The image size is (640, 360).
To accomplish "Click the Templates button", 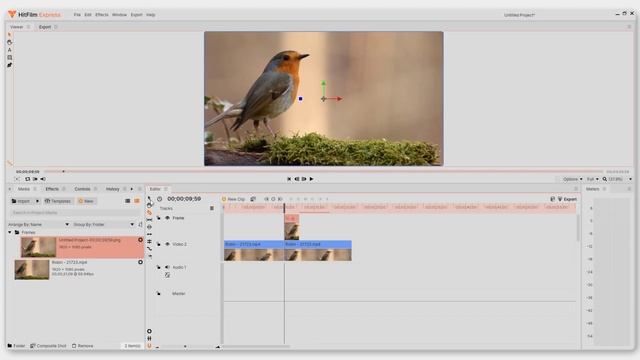I will click(58, 201).
